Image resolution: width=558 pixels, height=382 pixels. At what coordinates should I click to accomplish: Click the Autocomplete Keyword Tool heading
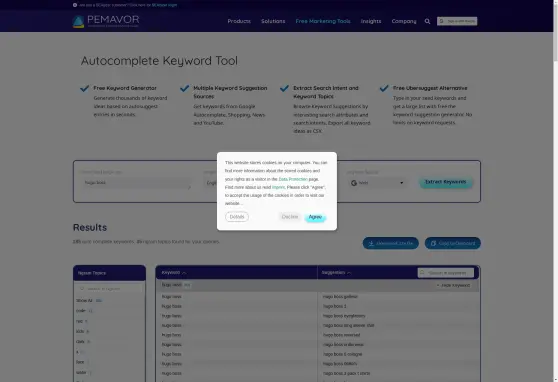click(159, 61)
